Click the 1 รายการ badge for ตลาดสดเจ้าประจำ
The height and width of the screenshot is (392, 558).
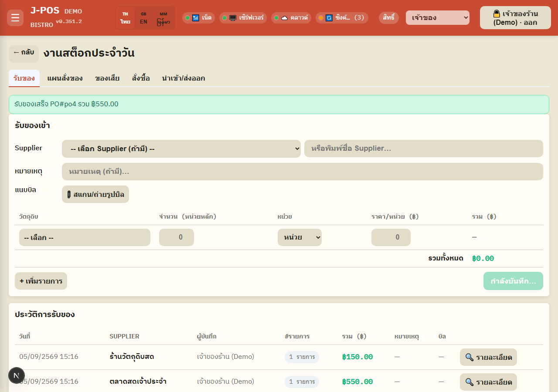(x=302, y=382)
